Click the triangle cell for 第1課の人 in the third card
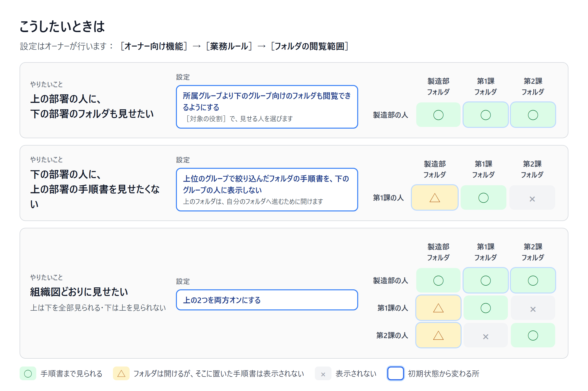Viewport: 588px width, 391px height. 438,308
